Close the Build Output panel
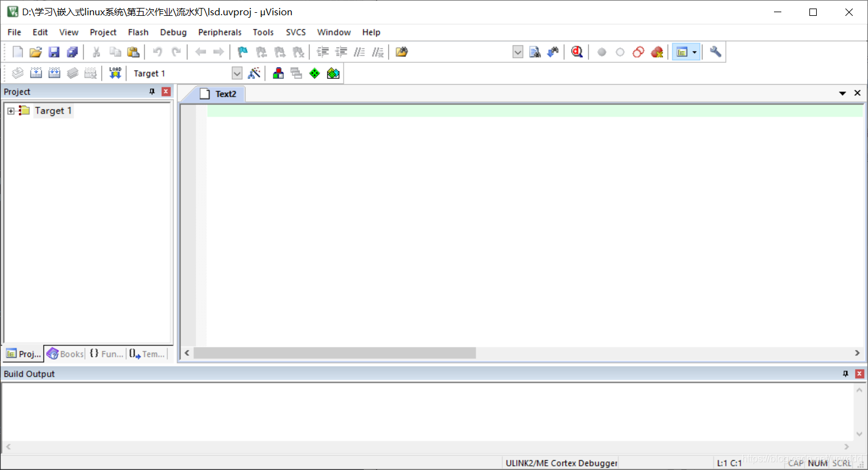Viewport: 868px width, 470px height. point(859,374)
